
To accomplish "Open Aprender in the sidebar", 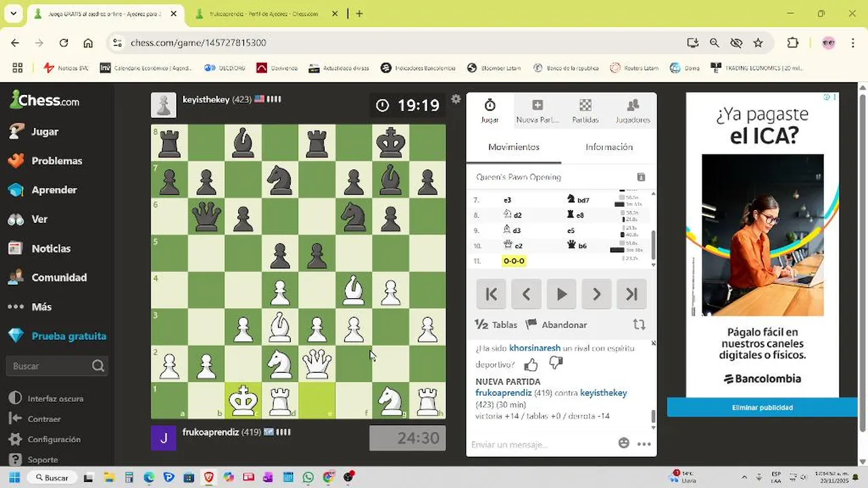I will (x=42, y=190).
